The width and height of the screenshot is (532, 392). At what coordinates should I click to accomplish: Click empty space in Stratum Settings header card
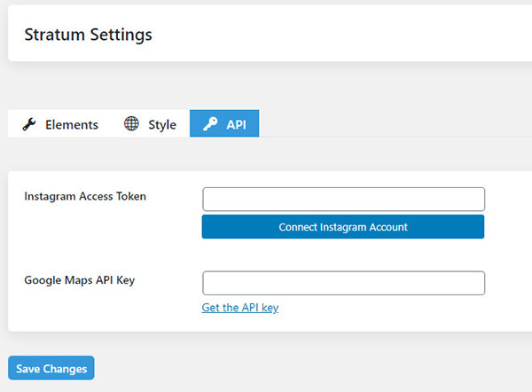point(355,35)
